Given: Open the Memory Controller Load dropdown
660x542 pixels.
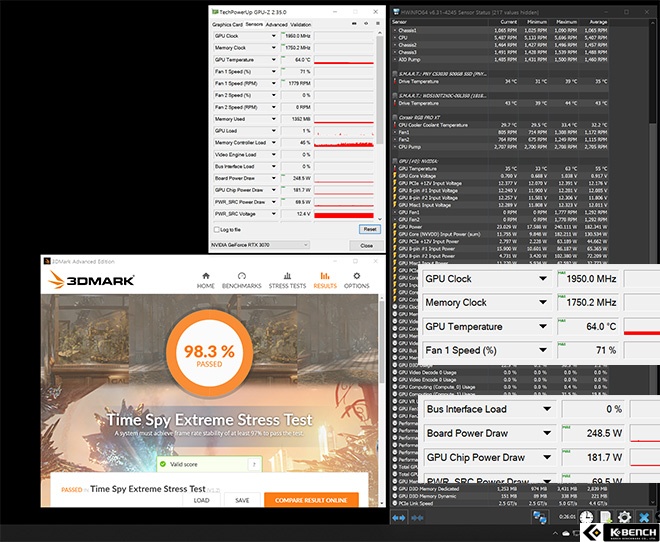Looking at the screenshot, I should coord(273,143).
